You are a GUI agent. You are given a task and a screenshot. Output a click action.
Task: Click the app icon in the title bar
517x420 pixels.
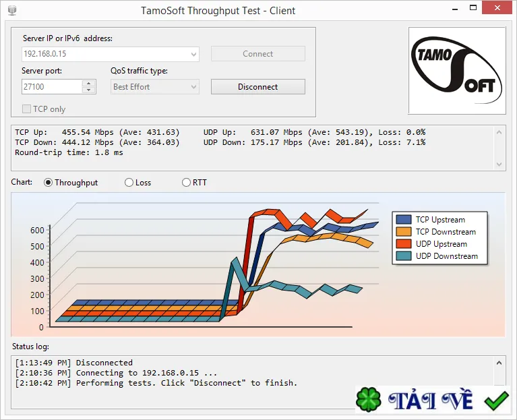(x=12, y=10)
